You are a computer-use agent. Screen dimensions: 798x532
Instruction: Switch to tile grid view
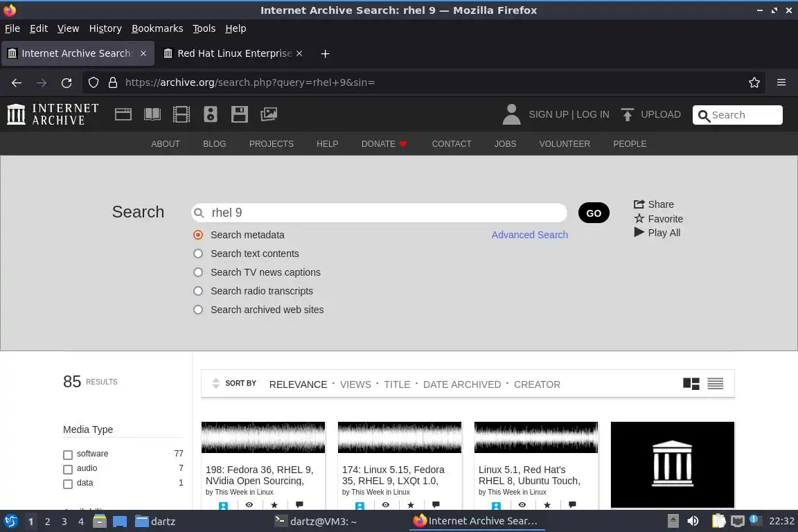691,384
